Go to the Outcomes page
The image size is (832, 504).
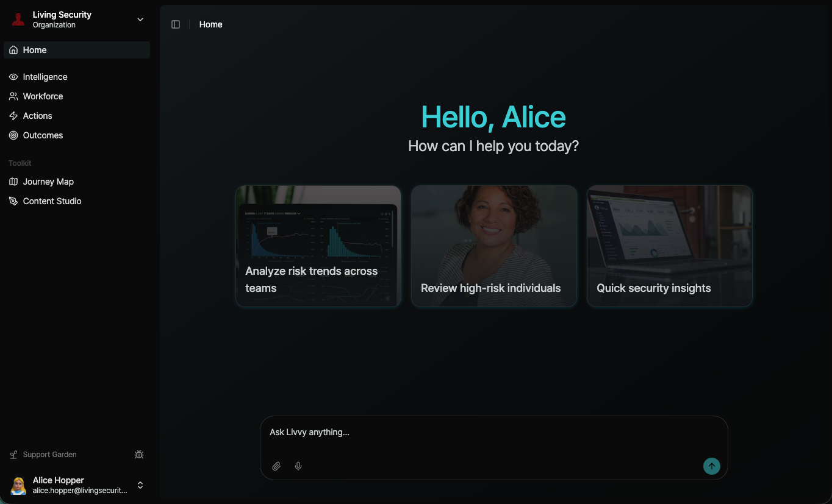point(43,135)
